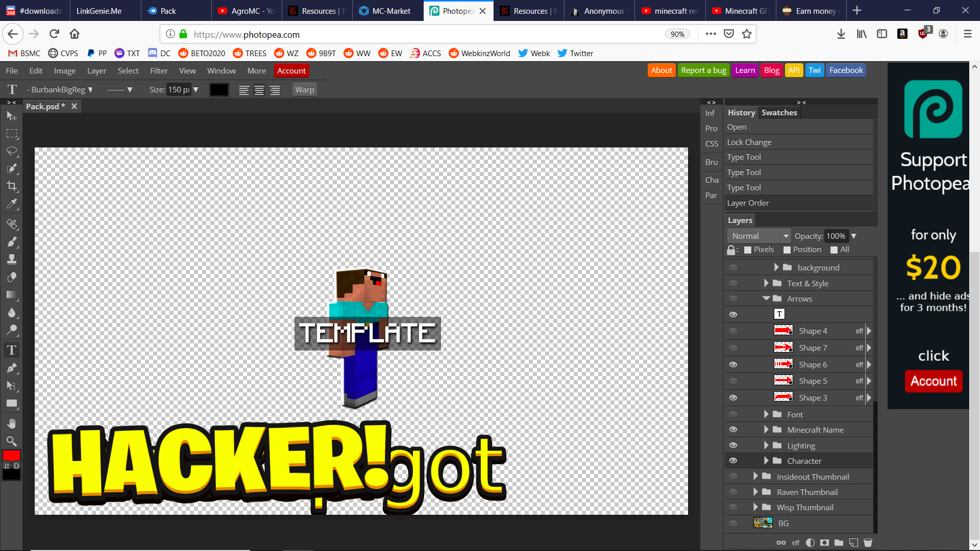The width and height of the screenshot is (980, 551).
Task: Select the Crop tool
Action: 12,186
